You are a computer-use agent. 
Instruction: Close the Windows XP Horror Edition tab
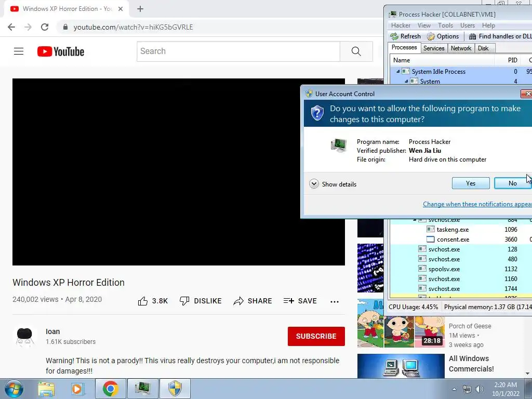[121, 9]
